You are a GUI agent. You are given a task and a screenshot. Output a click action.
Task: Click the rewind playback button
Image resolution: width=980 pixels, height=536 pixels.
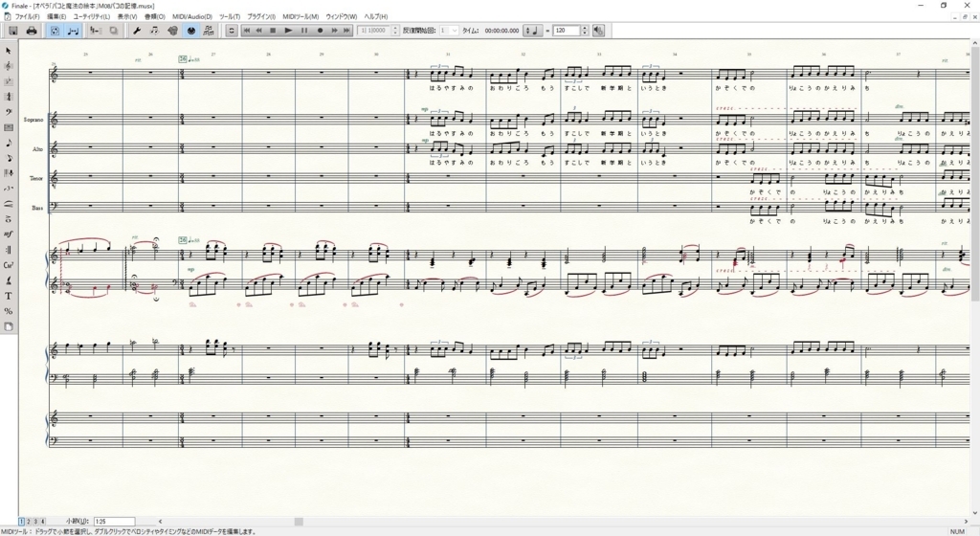click(x=258, y=31)
